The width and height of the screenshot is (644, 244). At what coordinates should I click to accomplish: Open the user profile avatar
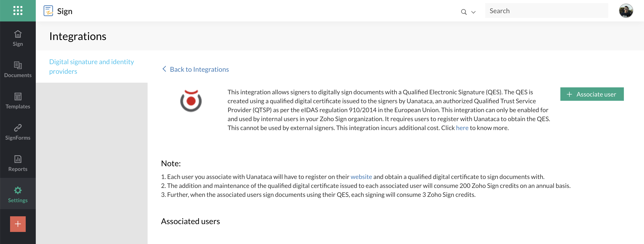(x=626, y=11)
